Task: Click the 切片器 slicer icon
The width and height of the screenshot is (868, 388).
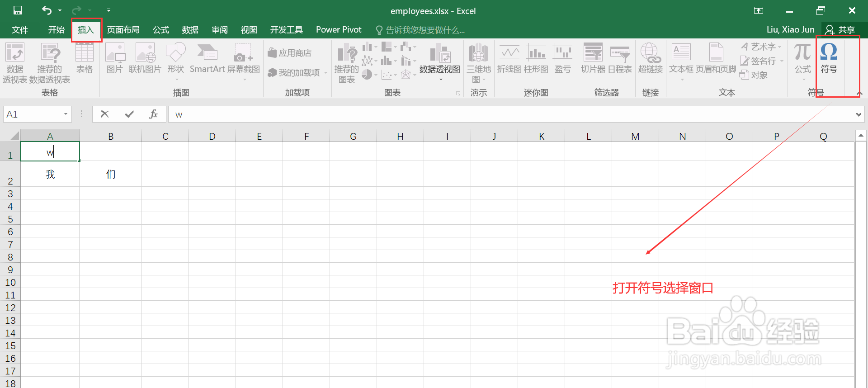Action: pyautogui.click(x=593, y=58)
